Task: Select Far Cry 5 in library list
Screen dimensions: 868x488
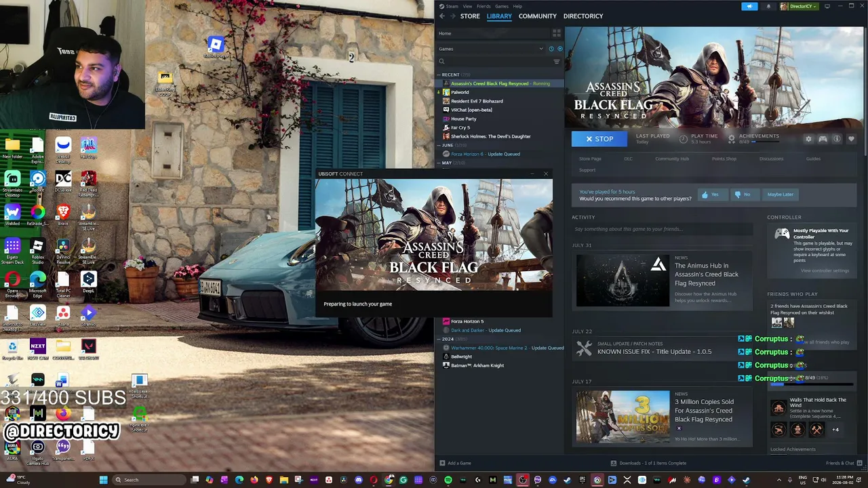Action: tap(460, 127)
